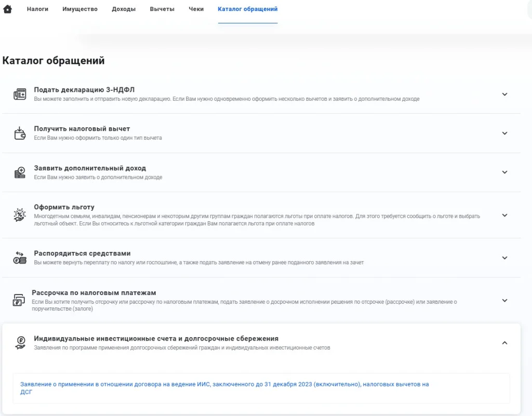Click the Распорядиться средствами heading
The image size is (532, 416).
[82, 253]
